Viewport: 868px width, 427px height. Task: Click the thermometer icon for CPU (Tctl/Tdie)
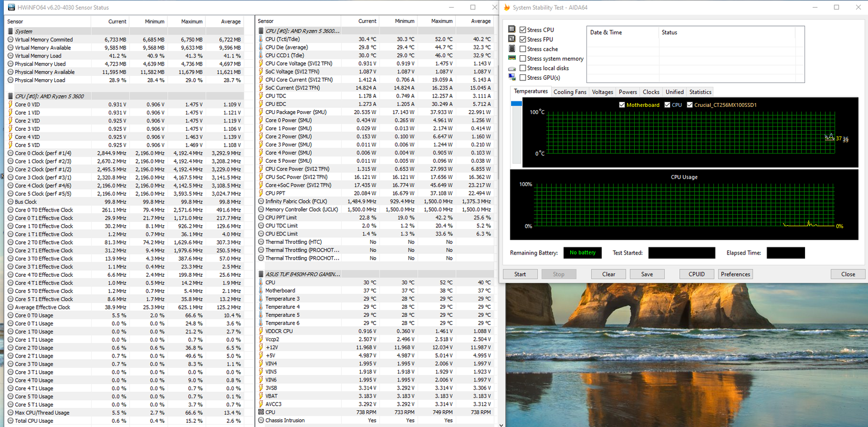click(261, 39)
